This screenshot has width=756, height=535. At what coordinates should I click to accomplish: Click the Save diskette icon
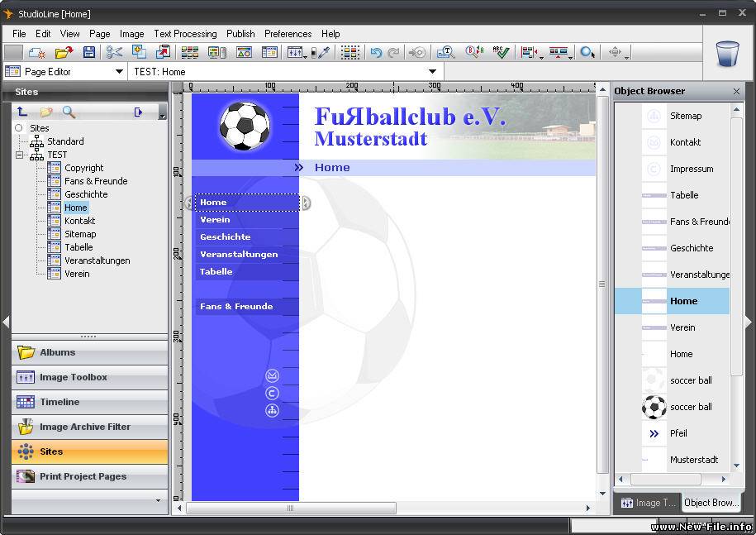[88, 51]
